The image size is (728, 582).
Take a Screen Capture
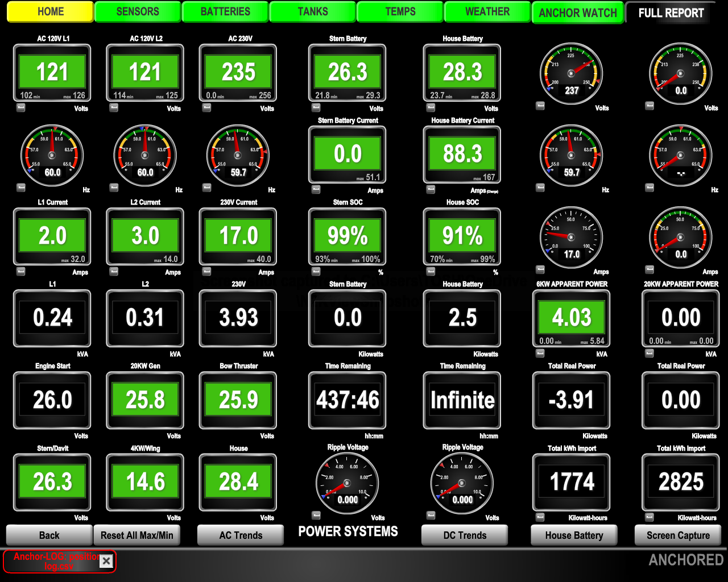point(678,535)
